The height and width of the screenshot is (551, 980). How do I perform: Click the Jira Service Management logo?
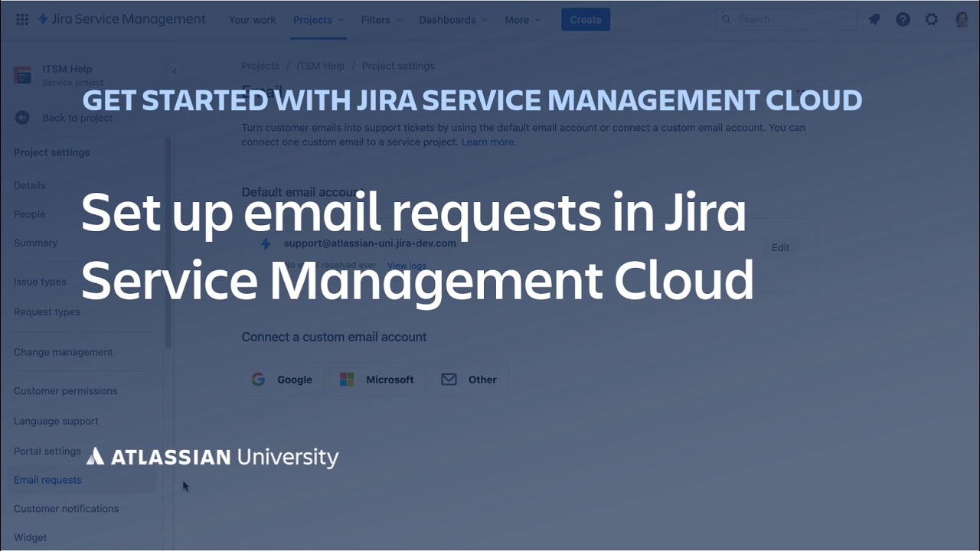tap(121, 19)
